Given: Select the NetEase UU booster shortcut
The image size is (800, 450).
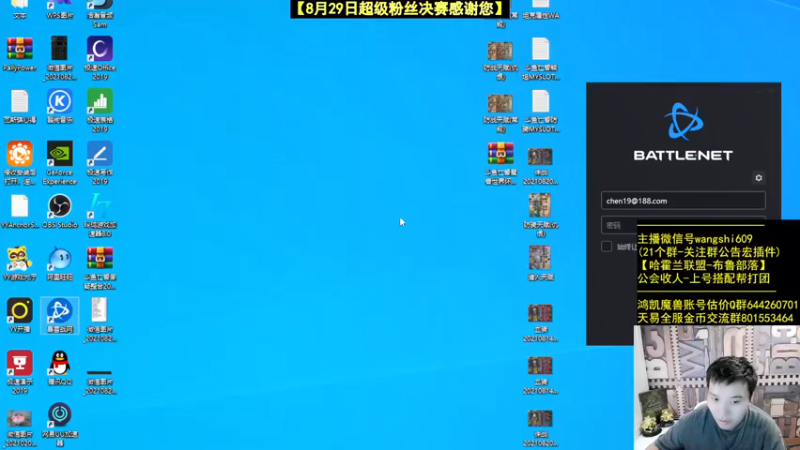Looking at the screenshot, I should click(x=60, y=424).
